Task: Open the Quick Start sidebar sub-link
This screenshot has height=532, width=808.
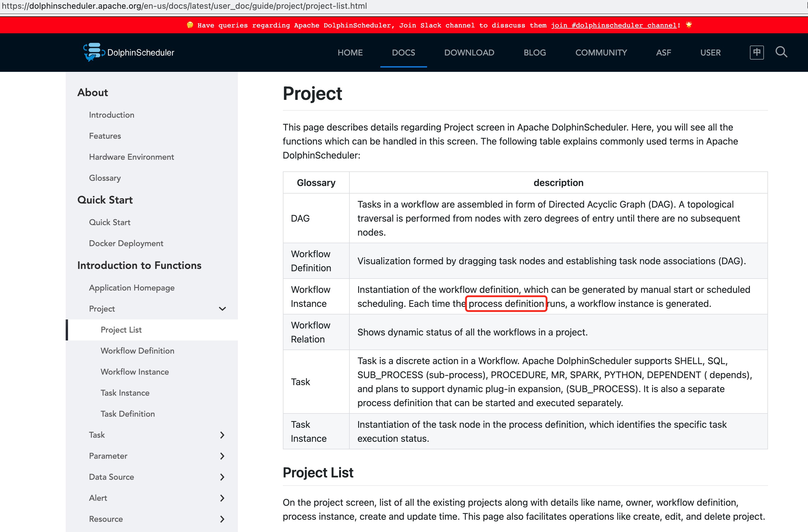Action: tap(110, 222)
